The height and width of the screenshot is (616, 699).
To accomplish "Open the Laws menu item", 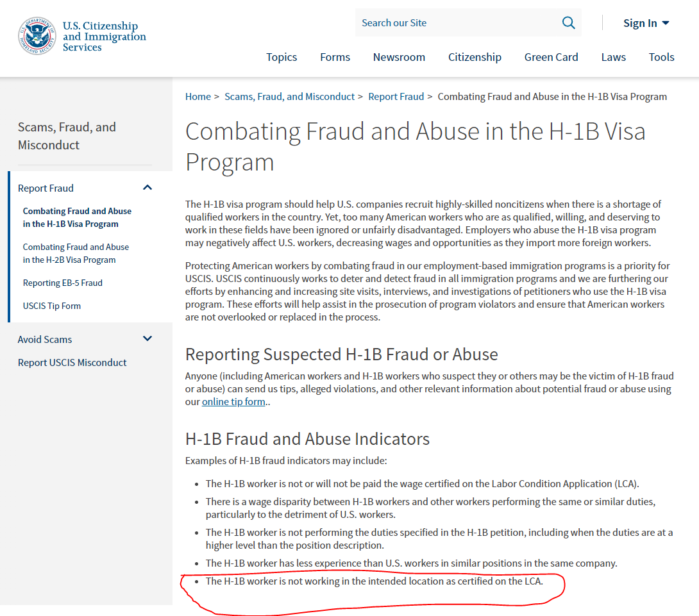I will (613, 57).
